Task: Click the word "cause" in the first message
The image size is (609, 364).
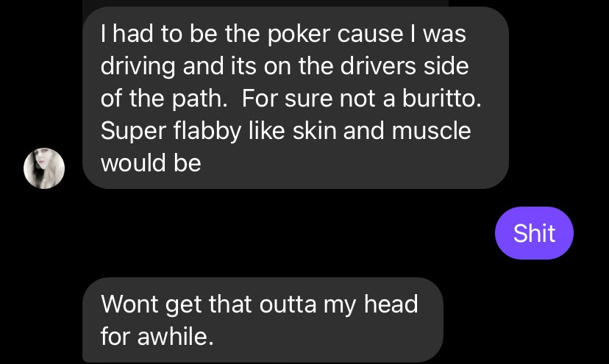Action: [x=370, y=34]
